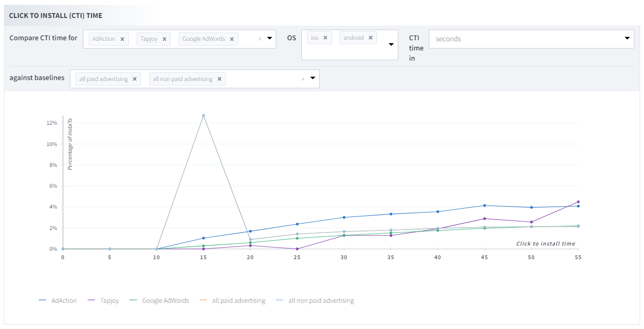The image size is (644, 329).
Task: Clear all selected networks in compare field
Action: pos(260,39)
